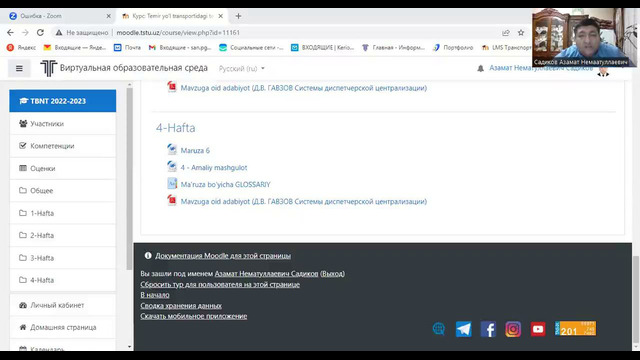Close the Moodle course tab
Image resolution: width=640 pixels, height=360 pixels.
coord(220,16)
